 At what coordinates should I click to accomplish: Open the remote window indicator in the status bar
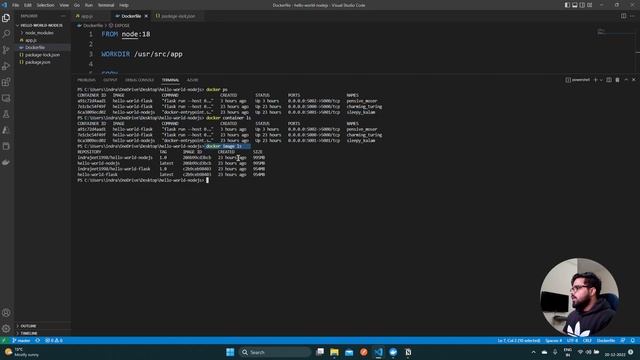[x=4, y=340]
